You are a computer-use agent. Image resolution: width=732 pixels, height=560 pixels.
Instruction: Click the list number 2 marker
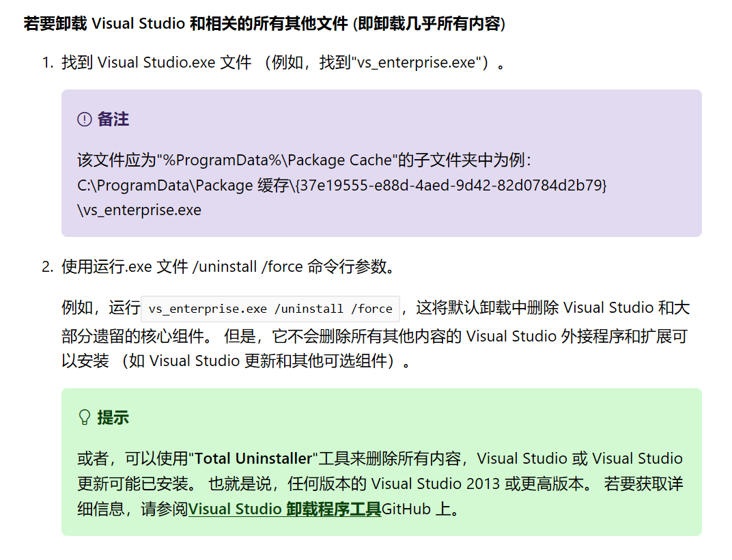[46, 266]
